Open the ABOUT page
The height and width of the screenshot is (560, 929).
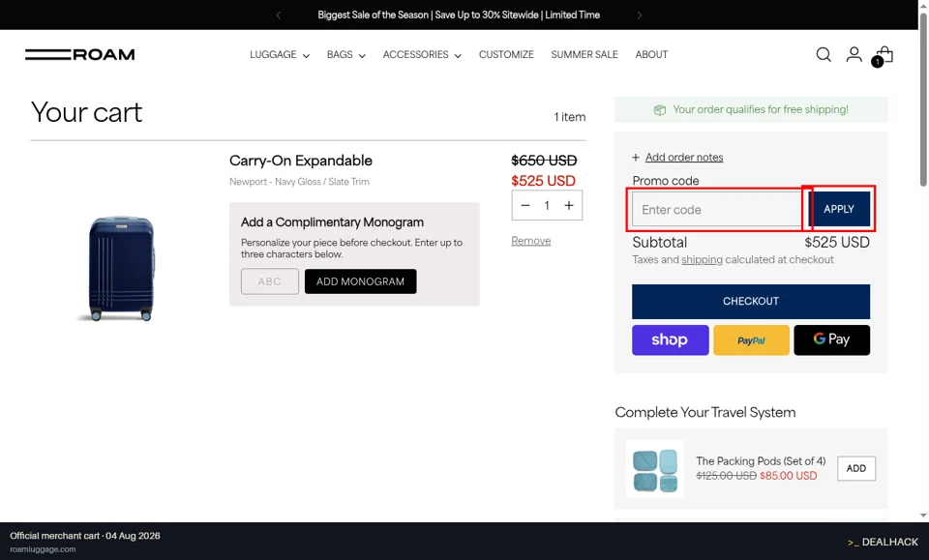651,54
